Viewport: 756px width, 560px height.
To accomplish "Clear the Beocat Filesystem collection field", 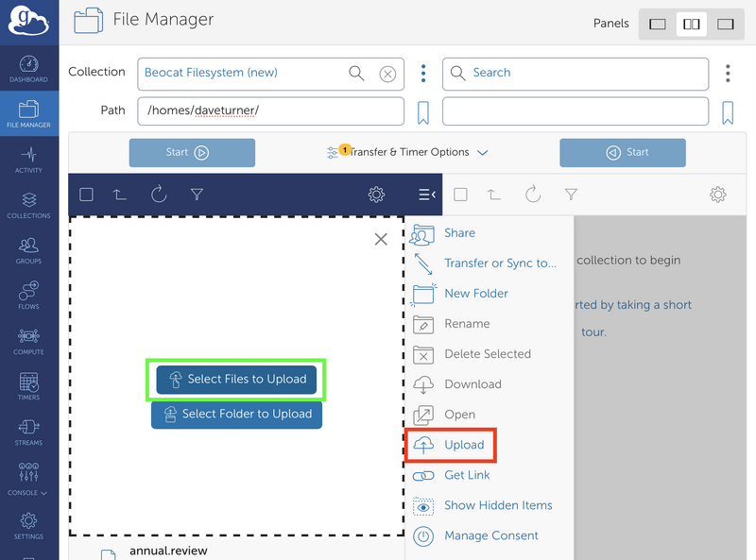I will (x=387, y=74).
